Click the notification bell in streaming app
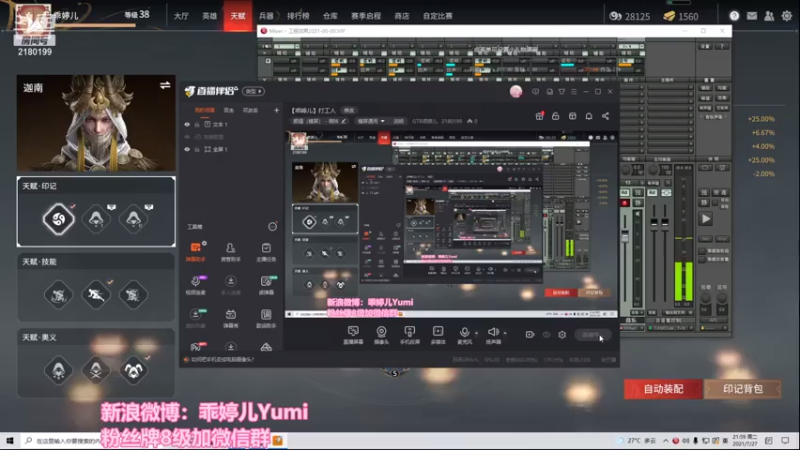800x450 pixels. [588, 116]
